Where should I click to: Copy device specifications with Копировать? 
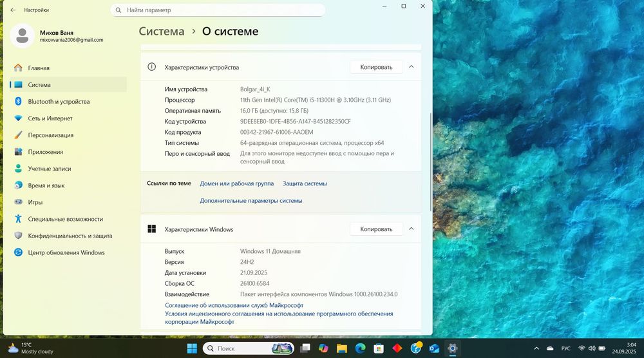click(376, 67)
